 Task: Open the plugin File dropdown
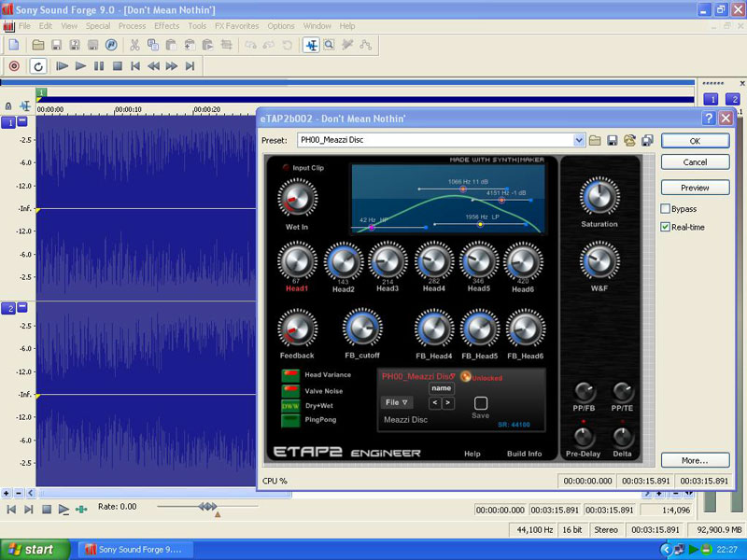(x=396, y=403)
